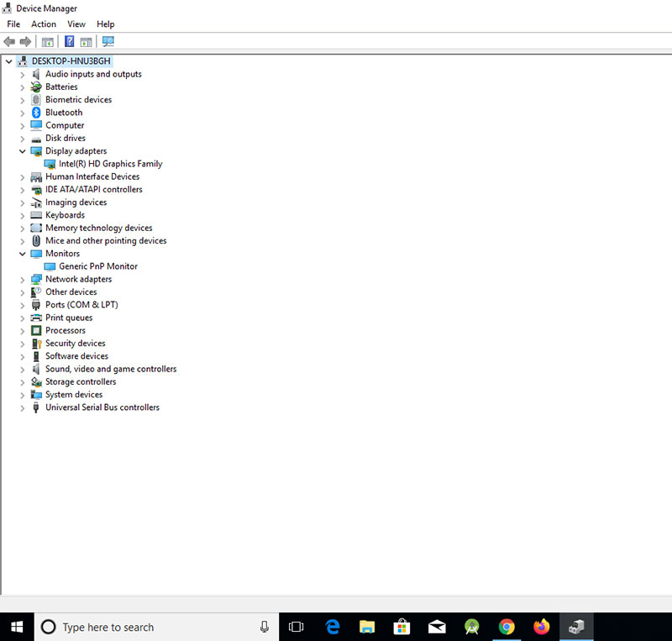The image size is (672, 641).
Task: Click the Processors chip icon
Action: 36,330
